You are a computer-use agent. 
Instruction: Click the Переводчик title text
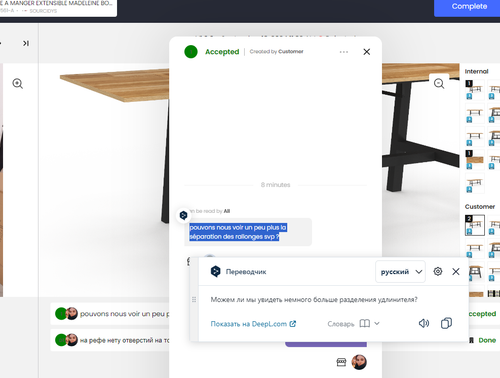[246, 272]
